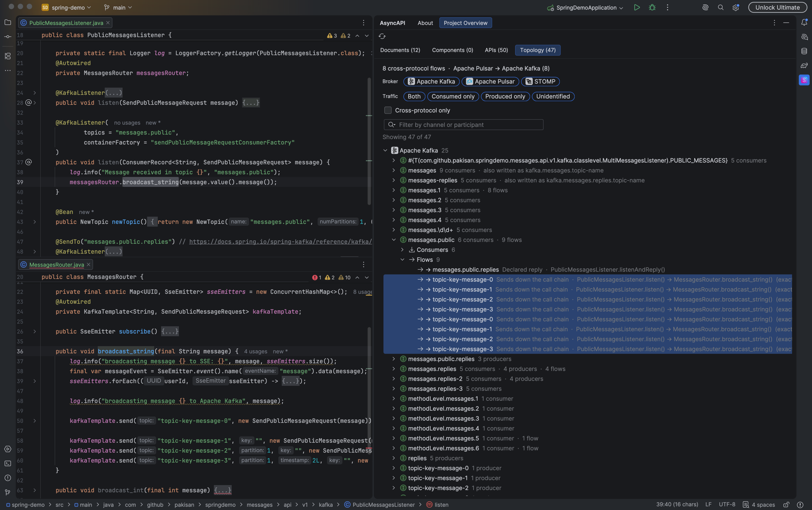Expand the methodLevel.messages.5 node
Image resolution: width=812 pixels, height=510 pixels.
tap(394, 438)
